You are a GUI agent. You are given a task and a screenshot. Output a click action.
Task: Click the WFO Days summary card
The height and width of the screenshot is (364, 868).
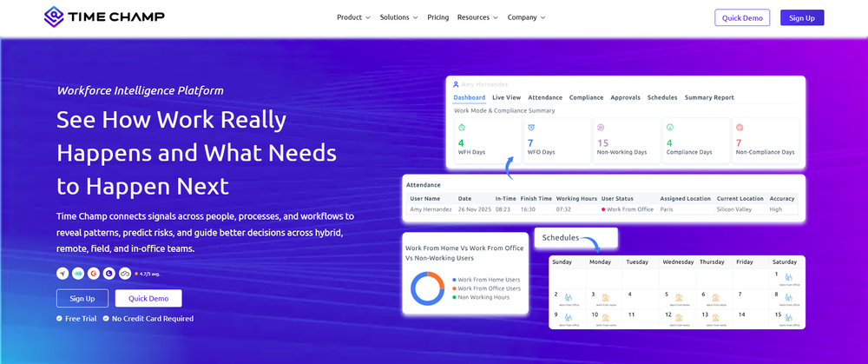click(557, 141)
